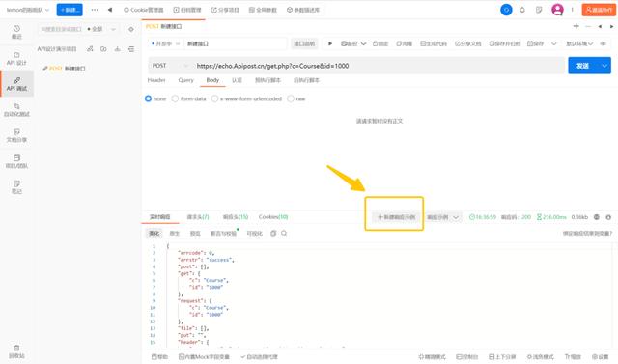Open the Cookies response tab
618x364 pixels.
click(273, 217)
